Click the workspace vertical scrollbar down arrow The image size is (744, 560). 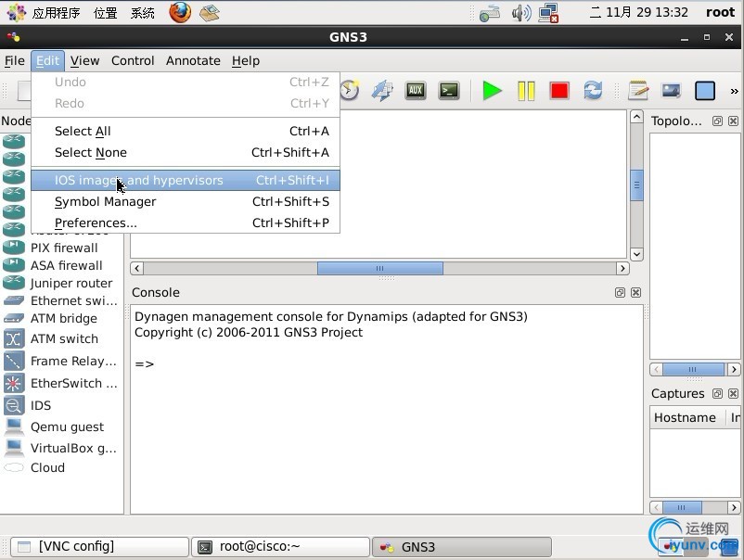coord(636,255)
